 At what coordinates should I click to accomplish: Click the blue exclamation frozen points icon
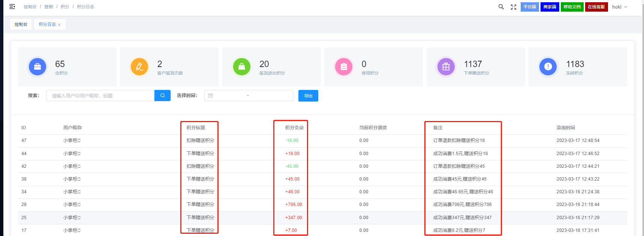[x=548, y=67]
